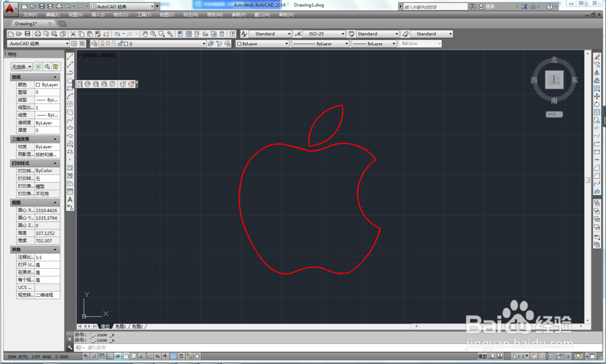Select the Multiline Text tool
Image resolution: width=606 pixels, height=364 pixels.
pos(70,200)
